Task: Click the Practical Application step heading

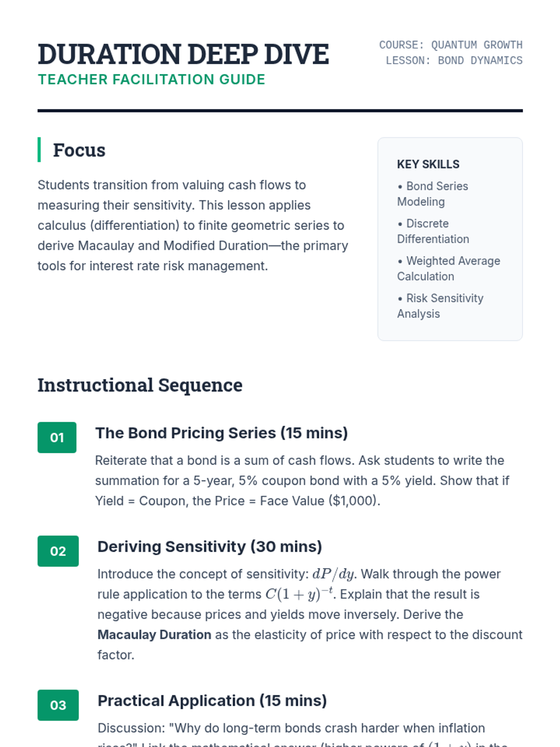Action: click(x=212, y=700)
